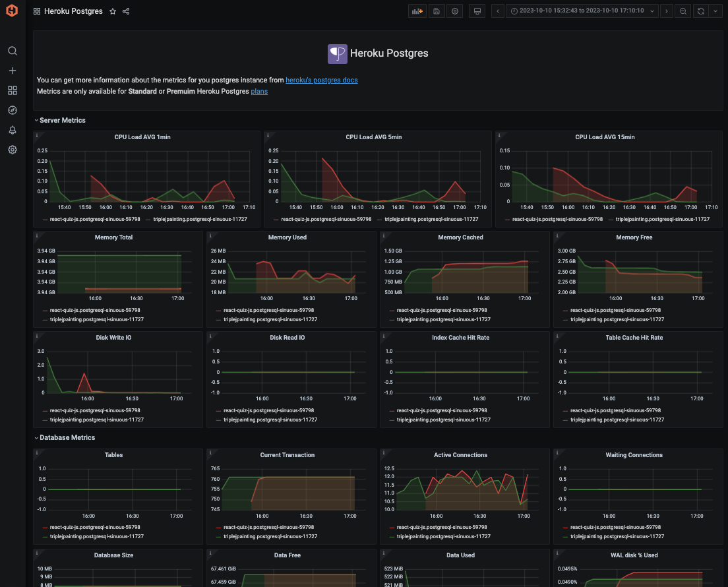Zoom out the time range
The width and height of the screenshot is (728, 587).
pos(683,11)
